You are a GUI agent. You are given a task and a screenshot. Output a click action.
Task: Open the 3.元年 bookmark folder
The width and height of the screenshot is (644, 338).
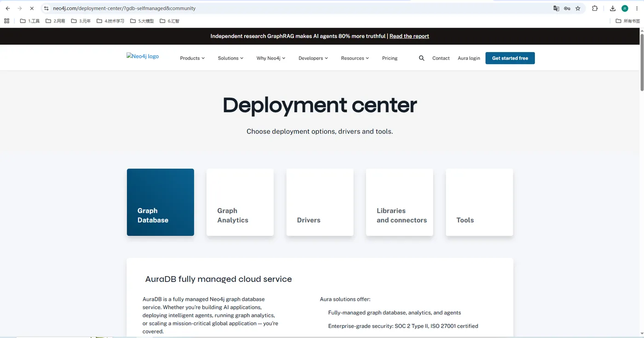point(81,21)
